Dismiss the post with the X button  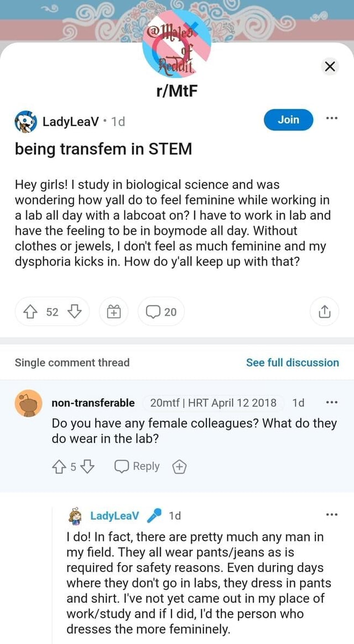[330, 66]
